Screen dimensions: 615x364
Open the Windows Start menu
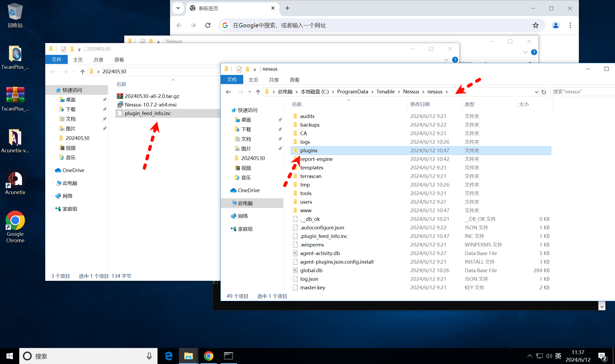pyautogui.click(x=10, y=356)
